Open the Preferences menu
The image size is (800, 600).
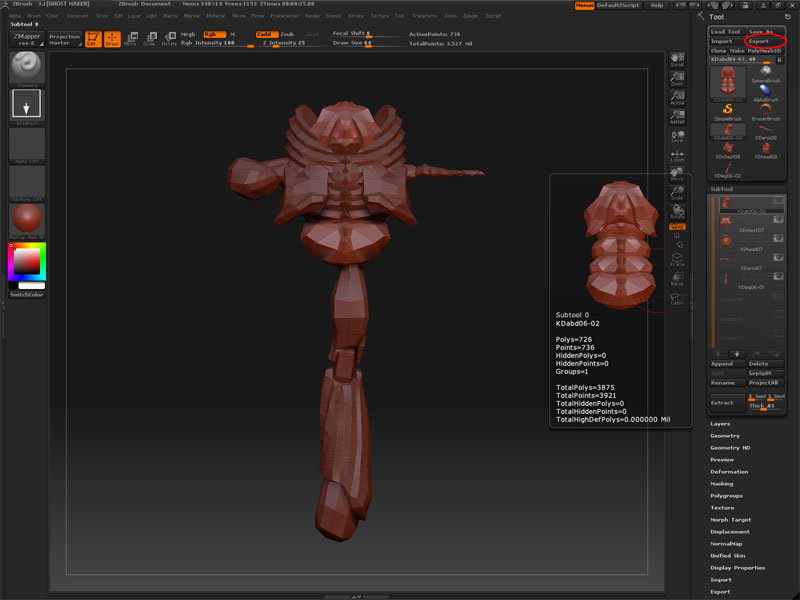click(x=284, y=16)
